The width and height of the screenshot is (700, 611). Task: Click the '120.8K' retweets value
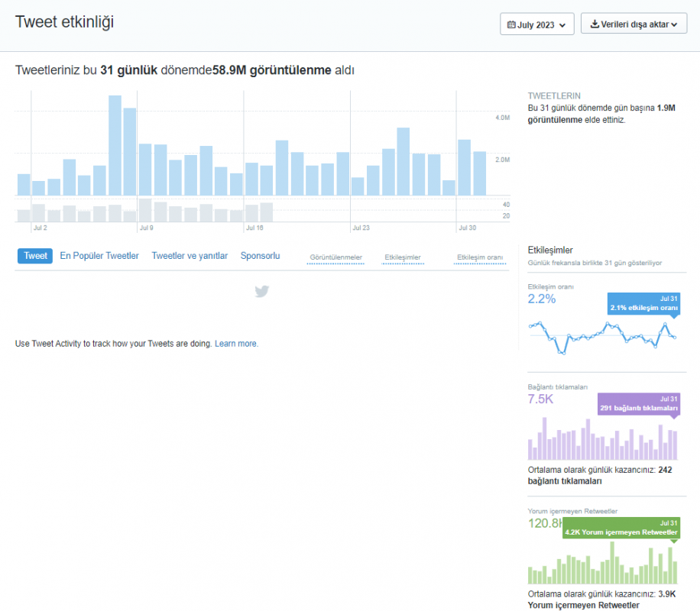point(545,523)
